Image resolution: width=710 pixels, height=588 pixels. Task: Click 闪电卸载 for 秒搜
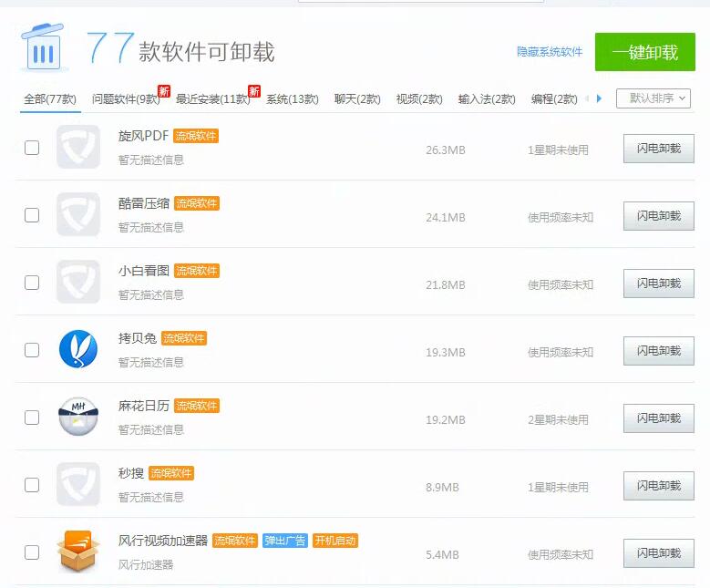[x=659, y=486]
